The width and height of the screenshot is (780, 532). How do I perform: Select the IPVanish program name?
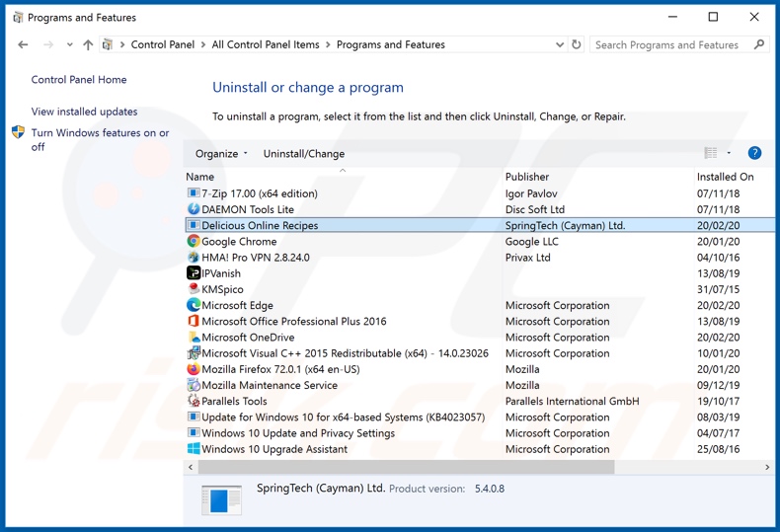tap(221, 273)
